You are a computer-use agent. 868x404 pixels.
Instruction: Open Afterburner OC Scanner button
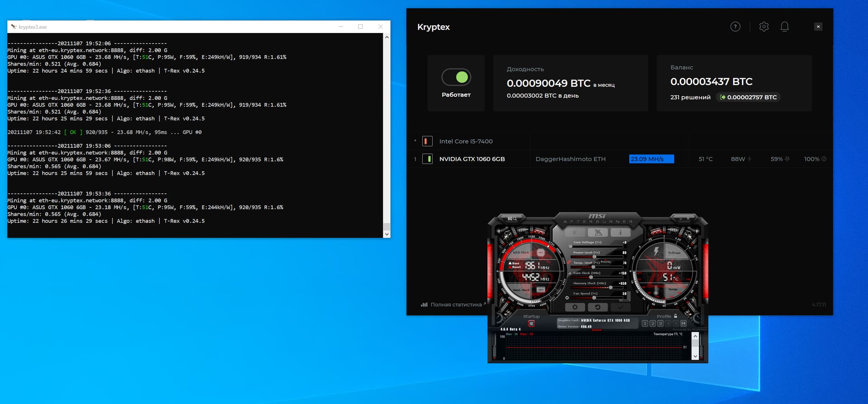click(x=512, y=219)
